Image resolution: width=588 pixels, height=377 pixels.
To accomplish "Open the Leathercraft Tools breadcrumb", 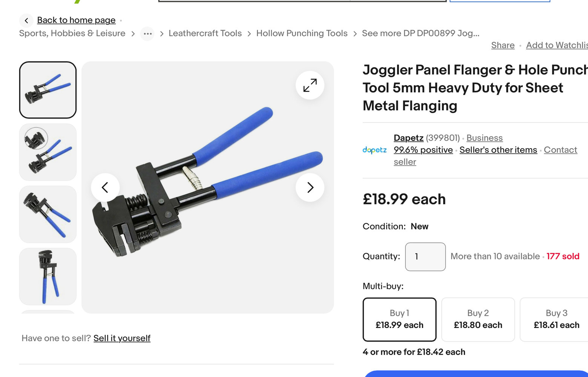I will 205,34.
